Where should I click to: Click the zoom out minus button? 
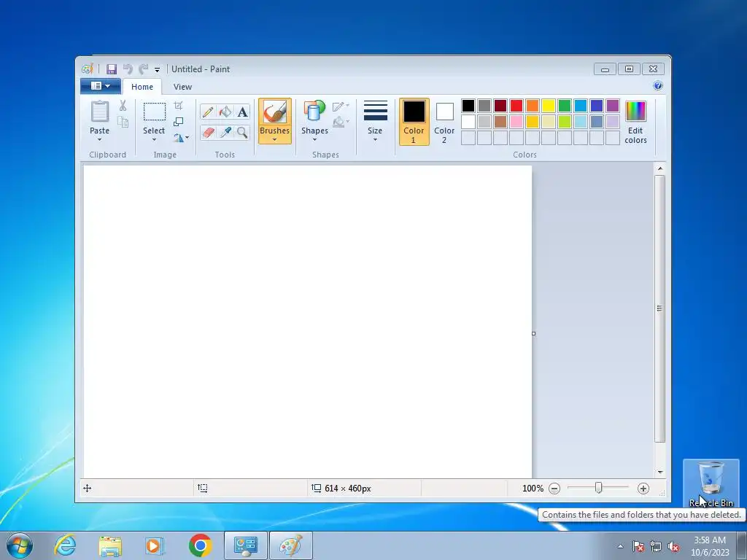554,489
